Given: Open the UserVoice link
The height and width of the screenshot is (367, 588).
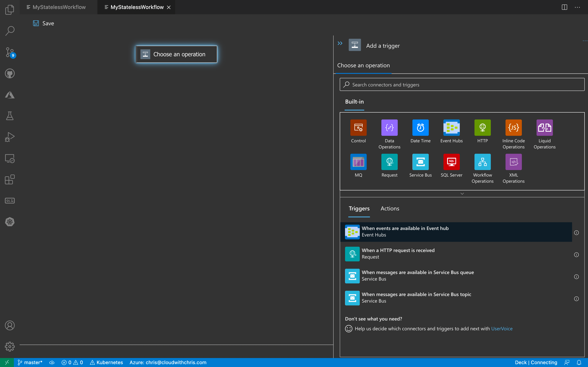Looking at the screenshot, I should [x=502, y=328].
